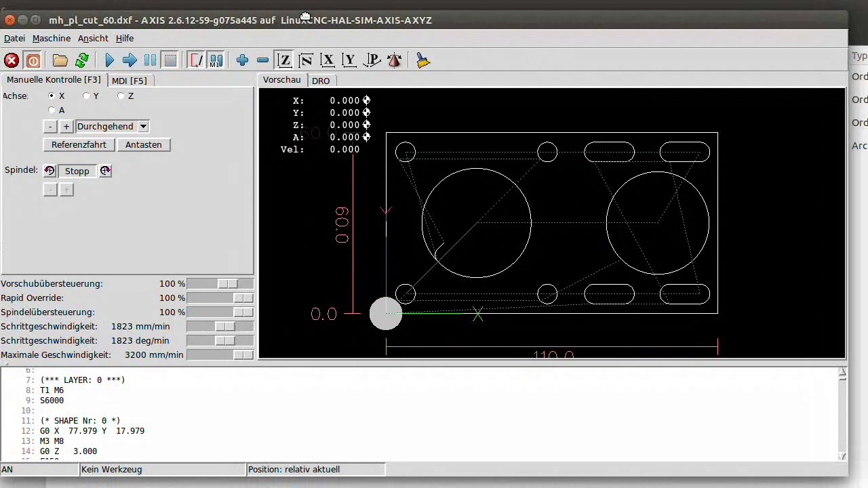Select axis X radio button
868x488 pixels.
(x=52, y=96)
